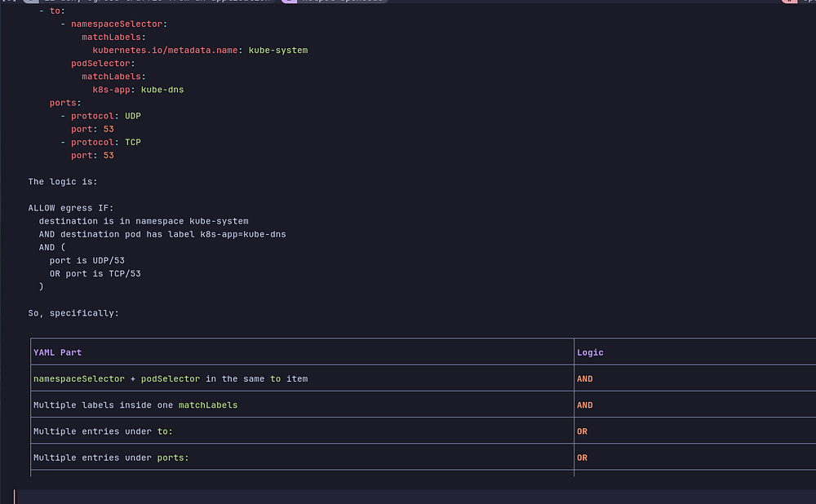Click the "kubernetes.io/metadata.name" key

[x=165, y=51]
